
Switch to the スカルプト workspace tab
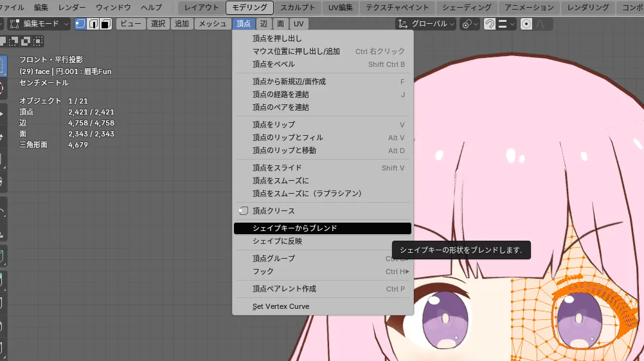(298, 8)
